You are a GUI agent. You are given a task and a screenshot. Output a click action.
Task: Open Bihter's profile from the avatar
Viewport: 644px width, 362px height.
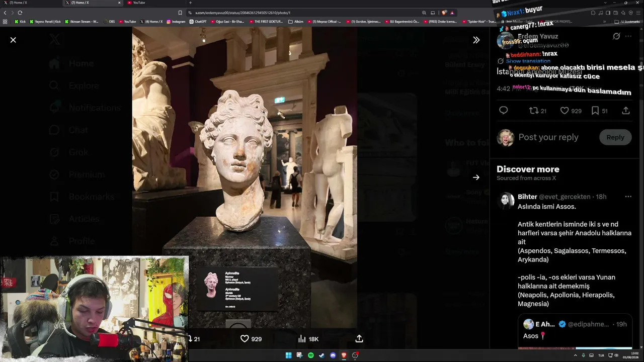[506, 201]
